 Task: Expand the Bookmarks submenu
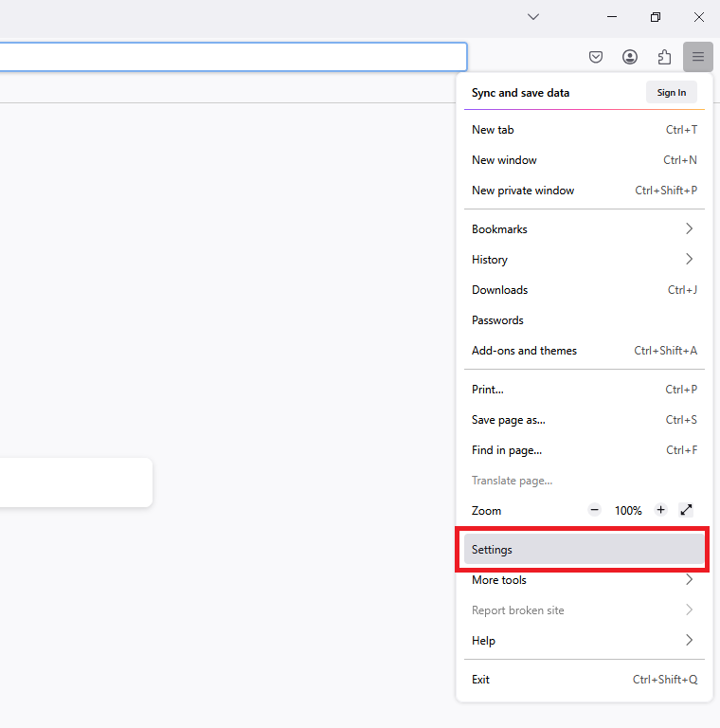tap(584, 229)
